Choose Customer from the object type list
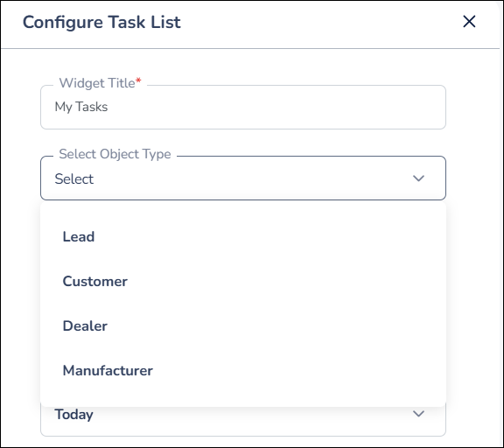 pos(243,282)
